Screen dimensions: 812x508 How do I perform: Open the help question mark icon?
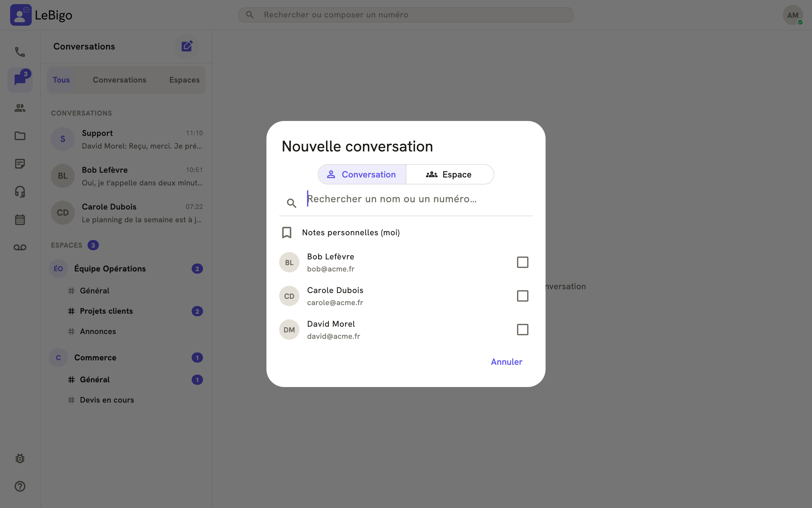point(20,486)
